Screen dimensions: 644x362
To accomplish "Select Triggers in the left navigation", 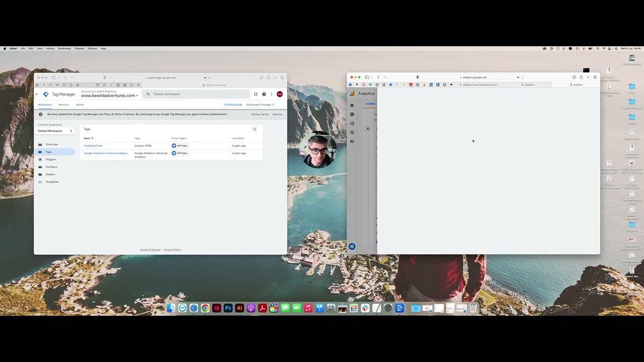I will [x=51, y=159].
